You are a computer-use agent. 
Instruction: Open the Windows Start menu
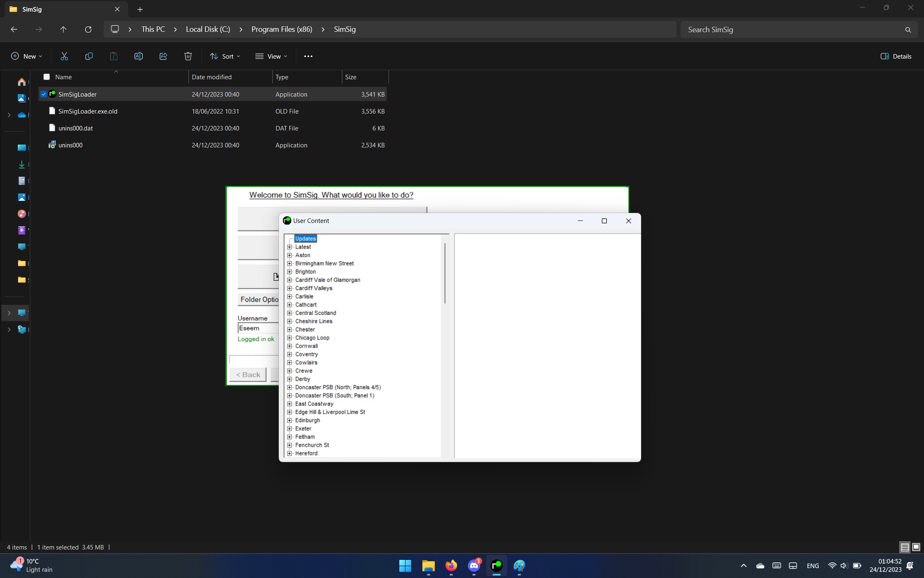tap(405, 566)
